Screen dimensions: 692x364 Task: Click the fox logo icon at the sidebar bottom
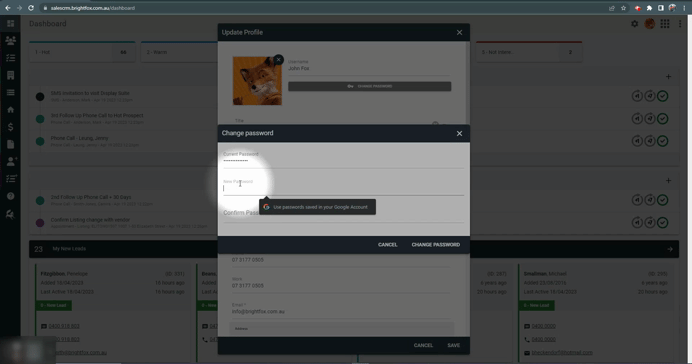(x=10, y=214)
